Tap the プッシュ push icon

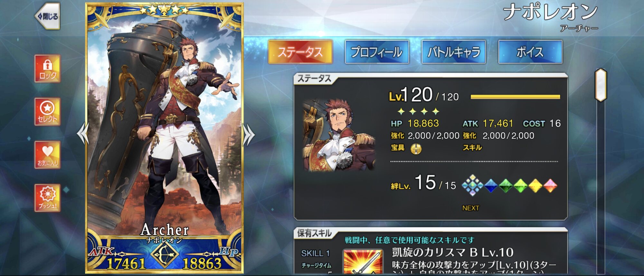(47, 198)
